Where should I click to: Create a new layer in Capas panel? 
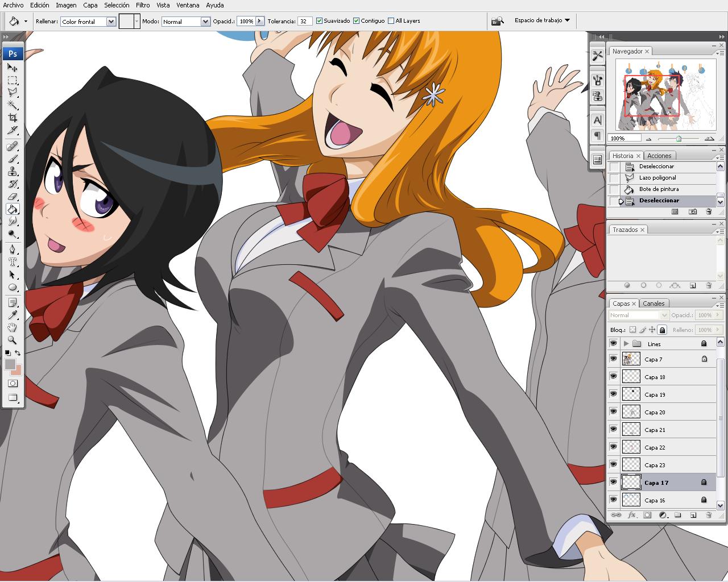(693, 516)
